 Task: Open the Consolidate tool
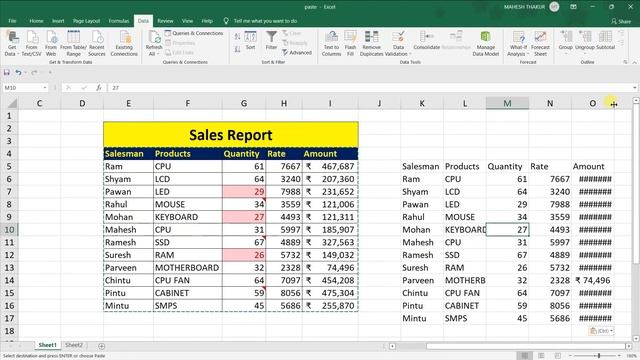(x=427, y=41)
